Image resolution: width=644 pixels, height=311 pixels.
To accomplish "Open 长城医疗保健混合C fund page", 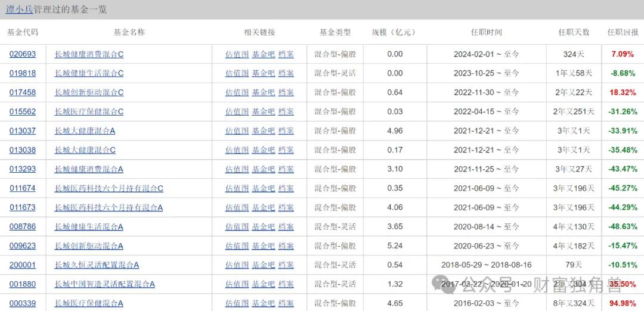I will click(x=89, y=111).
